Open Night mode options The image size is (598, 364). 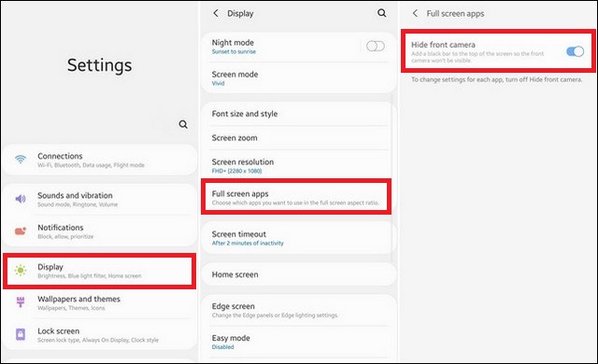[x=282, y=47]
